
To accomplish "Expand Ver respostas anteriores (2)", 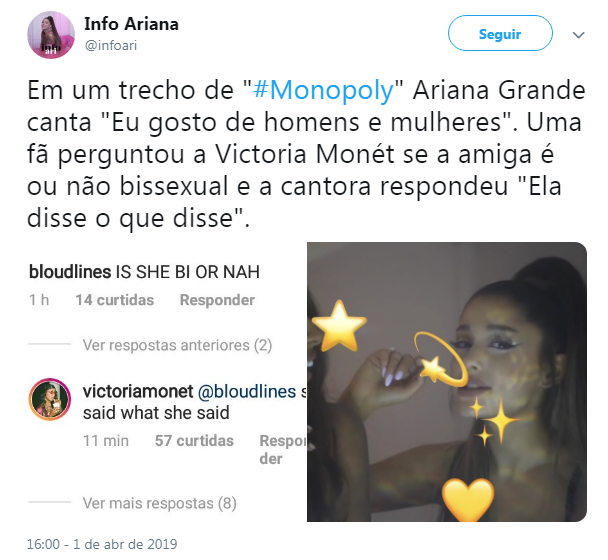I will pos(177,345).
